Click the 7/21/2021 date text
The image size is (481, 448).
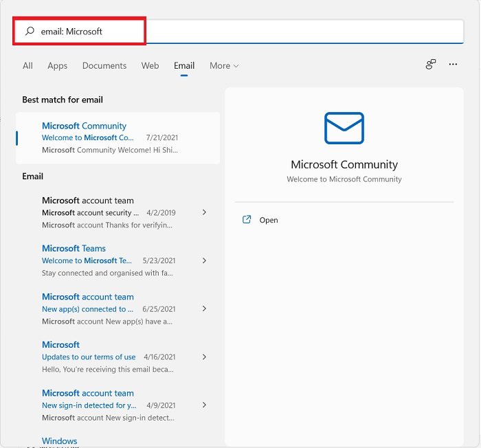(x=162, y=137)
